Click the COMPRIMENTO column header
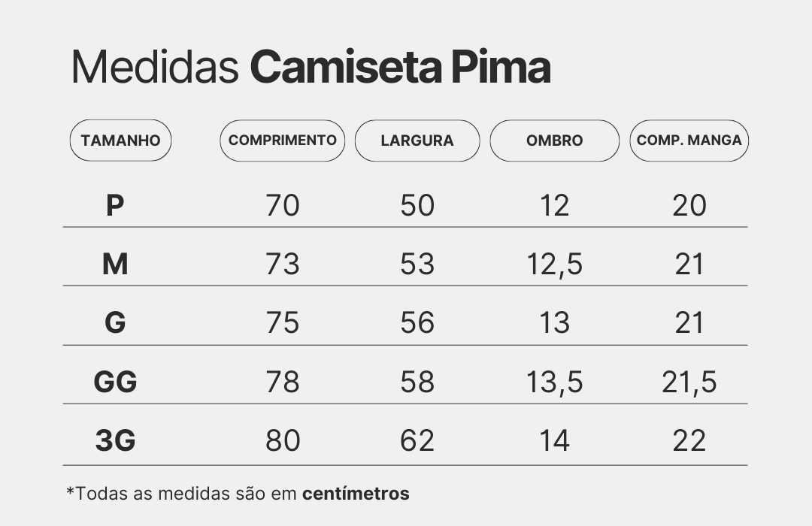The image size is (812, 526). coord(283,141)
